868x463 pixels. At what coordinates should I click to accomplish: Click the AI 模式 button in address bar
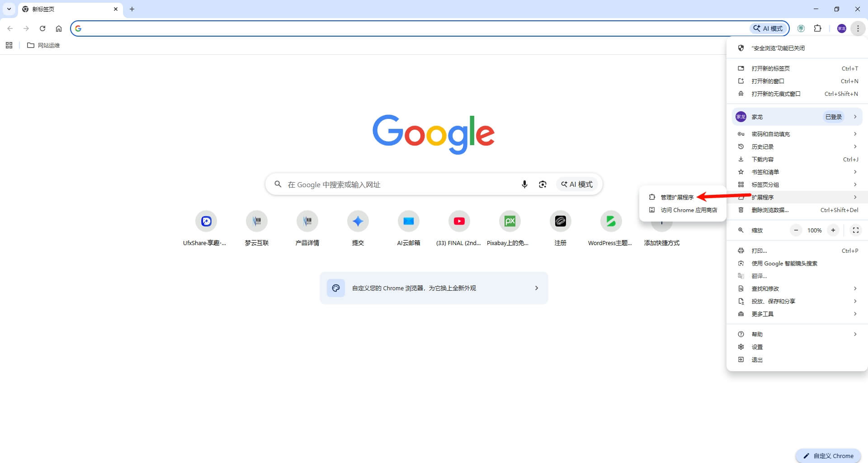767,28
